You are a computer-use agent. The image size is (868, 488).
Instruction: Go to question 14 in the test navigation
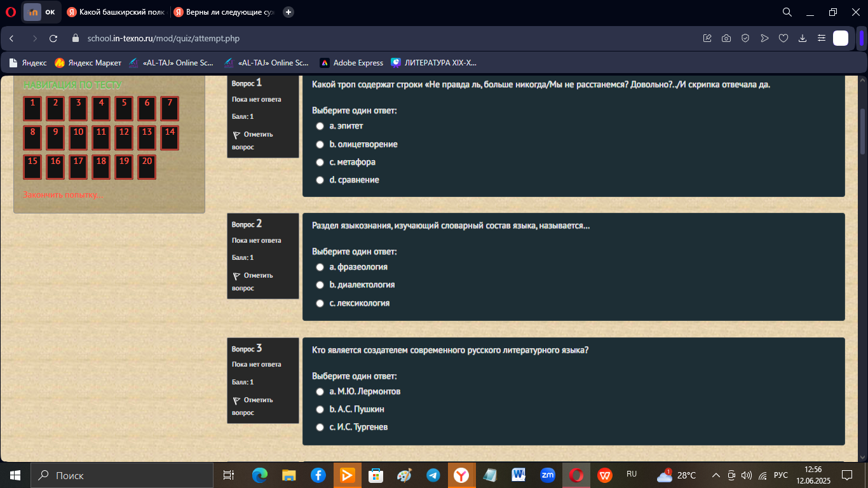(x=170, y=137)
